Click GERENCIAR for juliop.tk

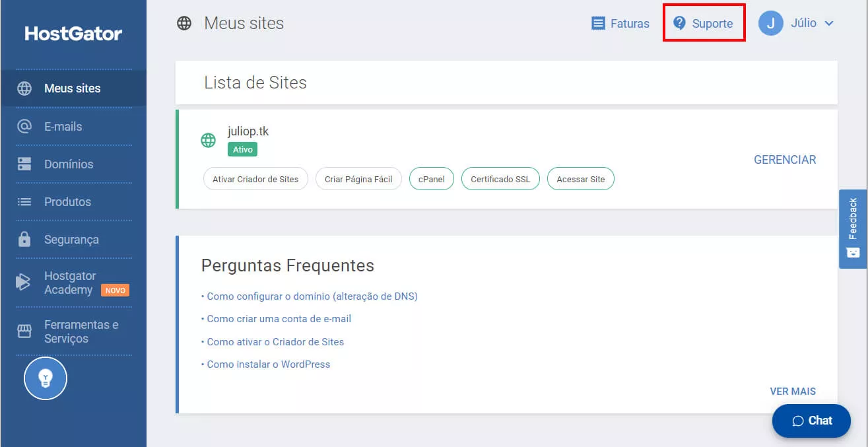coord(785,160)
